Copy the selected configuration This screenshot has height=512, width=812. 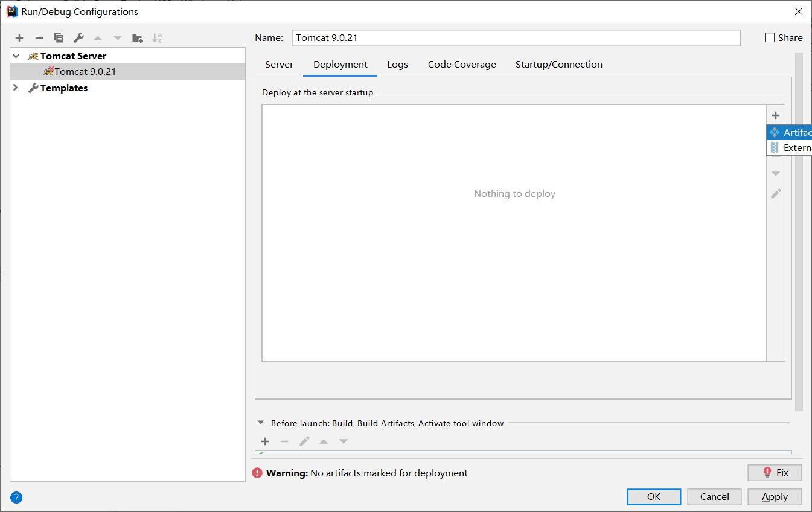[59, 38]
